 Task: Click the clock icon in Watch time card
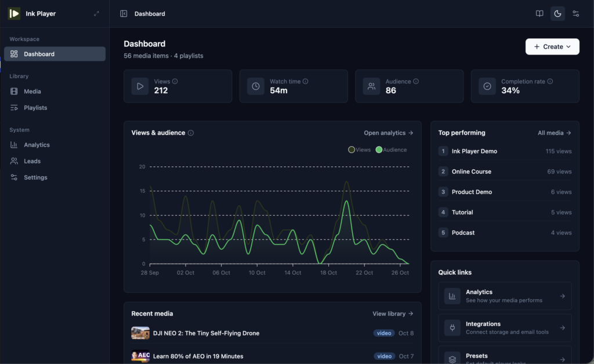[x=256, y=86]
